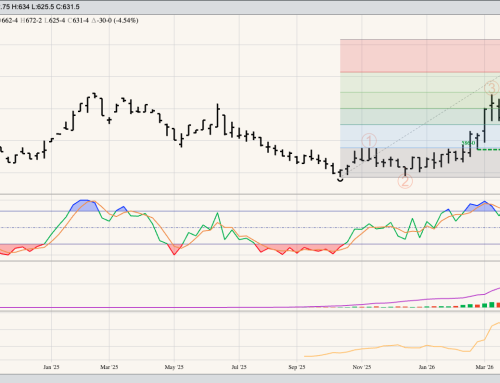Click the green price label above the dashed line
Viewport: 500px width, 383px height.
coord(468,143)
